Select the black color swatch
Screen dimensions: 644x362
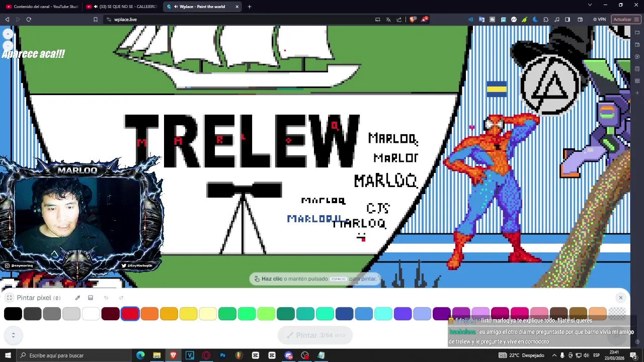pyautogui.click(x=13, y=314)
